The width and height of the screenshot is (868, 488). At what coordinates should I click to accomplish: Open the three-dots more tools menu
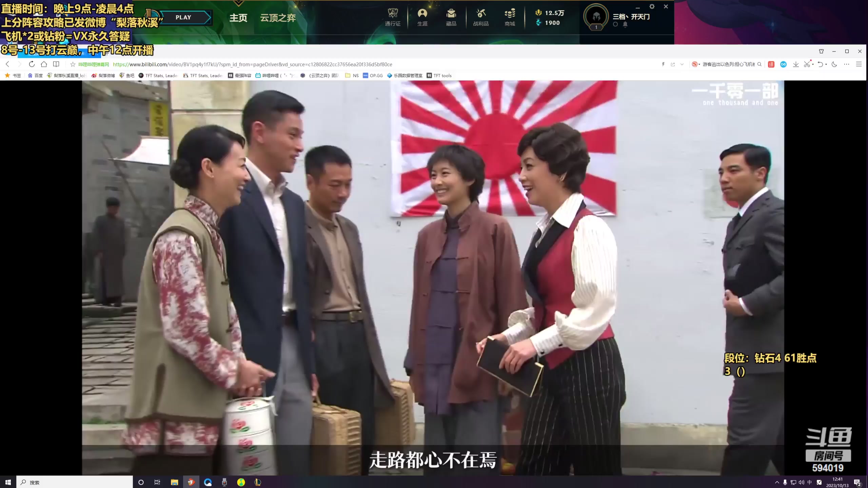(x=847, y=64)
